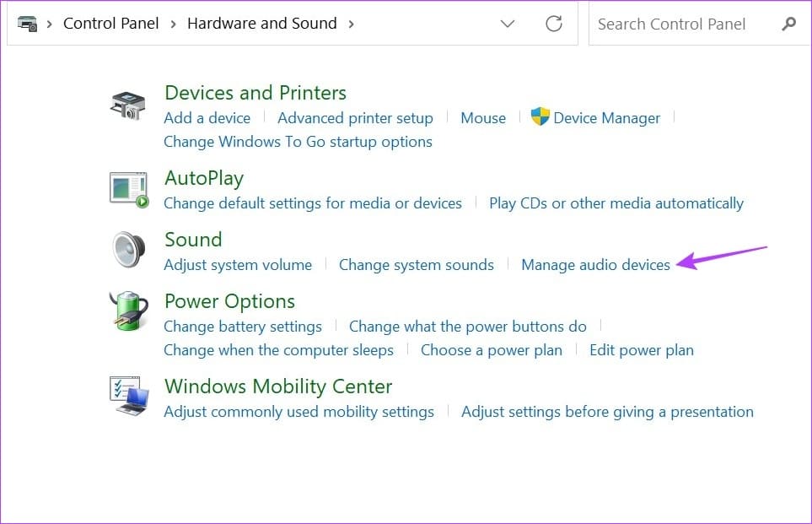Open Change system sounds
The height and width of the screenshot is (524, 812).
pos(416,265)
